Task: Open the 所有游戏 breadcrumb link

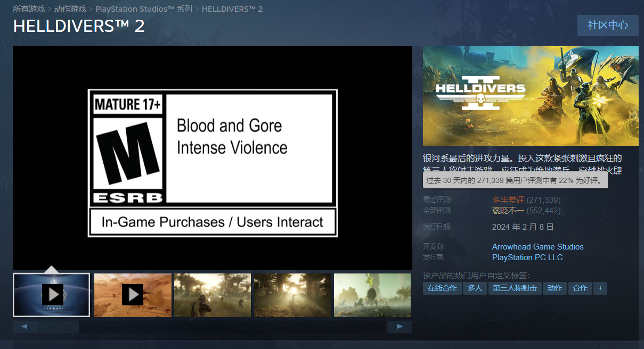Action: [29, 9]
